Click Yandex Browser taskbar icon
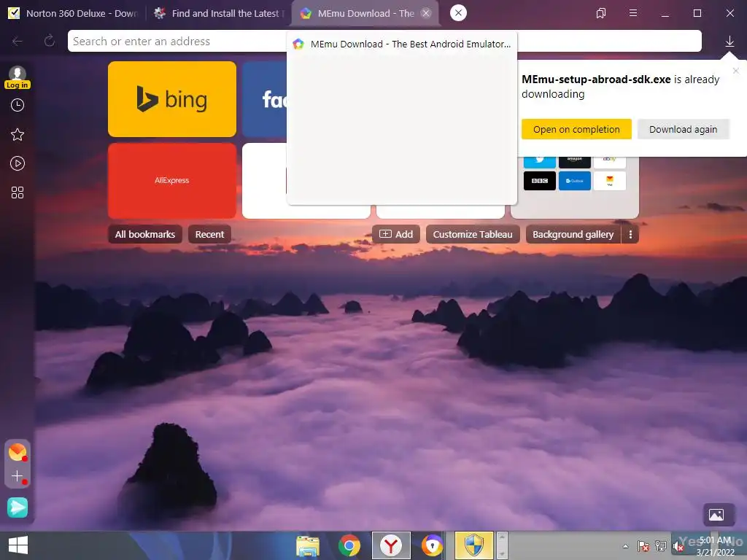This screenshot has width=747, height=560. tap(391, 545)
